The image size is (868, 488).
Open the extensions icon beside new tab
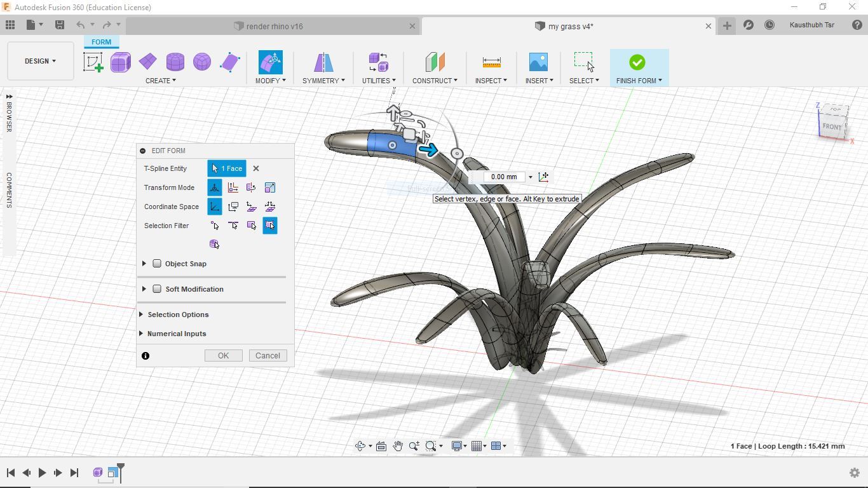749,25
